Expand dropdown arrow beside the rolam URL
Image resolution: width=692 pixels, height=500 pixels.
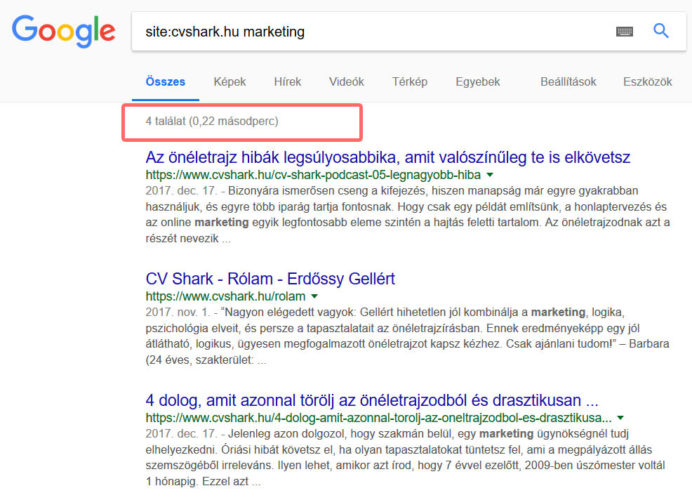point(314,296)
